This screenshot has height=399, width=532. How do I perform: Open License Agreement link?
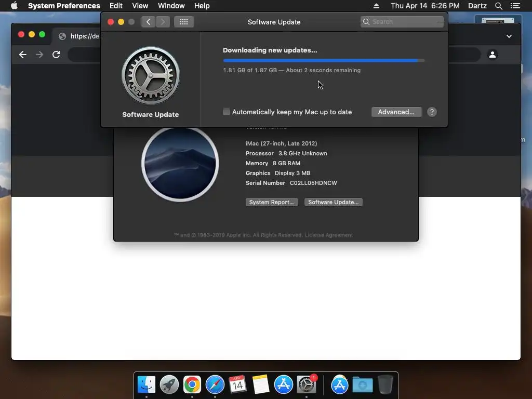(x=328, y=235)
